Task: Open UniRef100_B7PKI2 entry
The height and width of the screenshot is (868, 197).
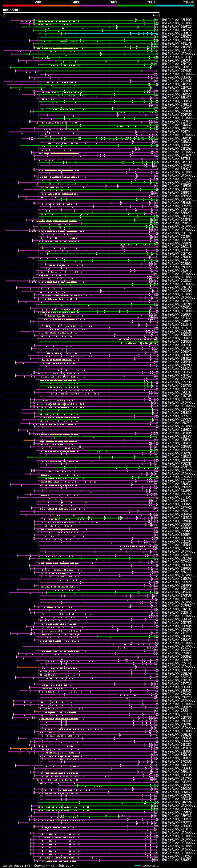Action: tap(177, 104)
